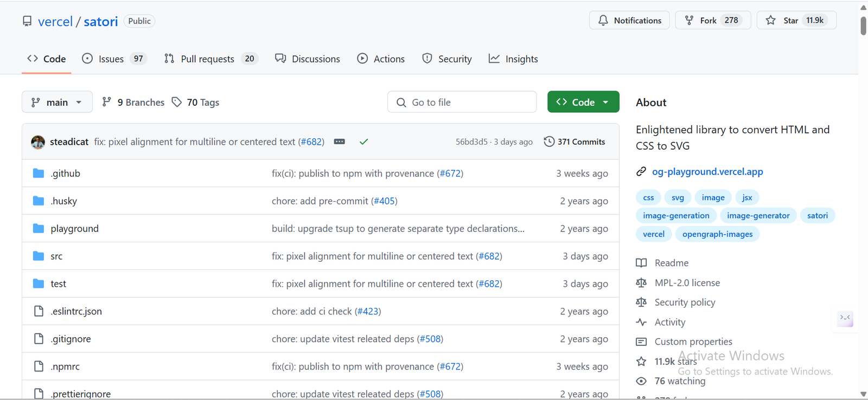The height and width of the screenshot is (400, 868).
Task: Open the Insights tab
Action: 513,59
